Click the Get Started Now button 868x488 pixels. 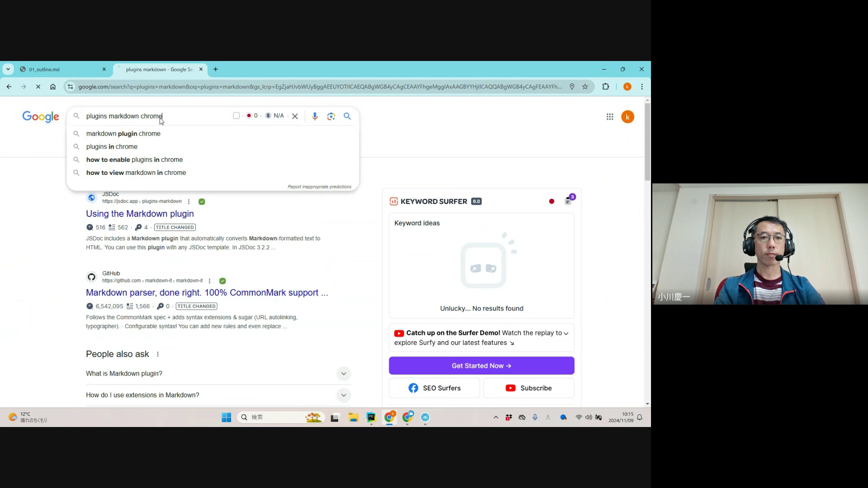click(481, 366)
